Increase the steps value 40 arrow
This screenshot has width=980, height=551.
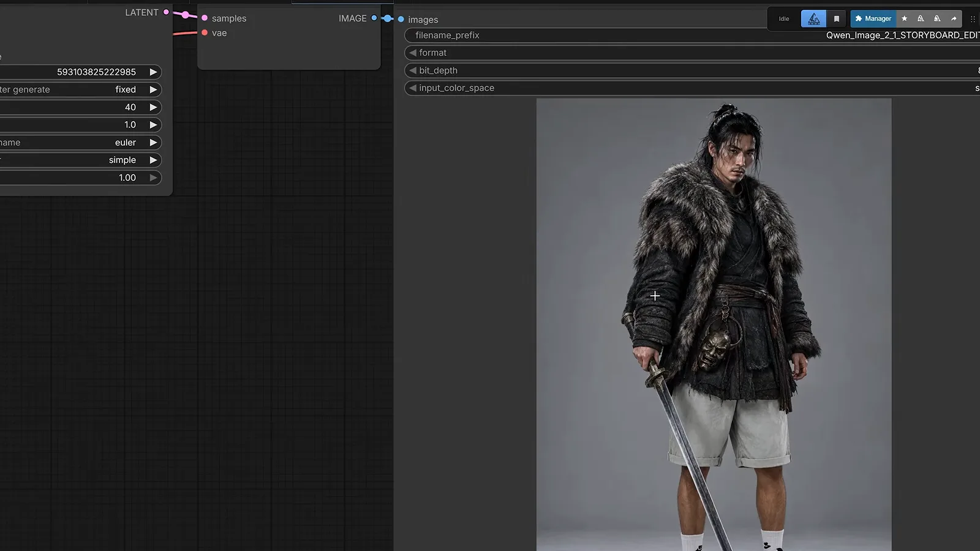click(153, 107)
